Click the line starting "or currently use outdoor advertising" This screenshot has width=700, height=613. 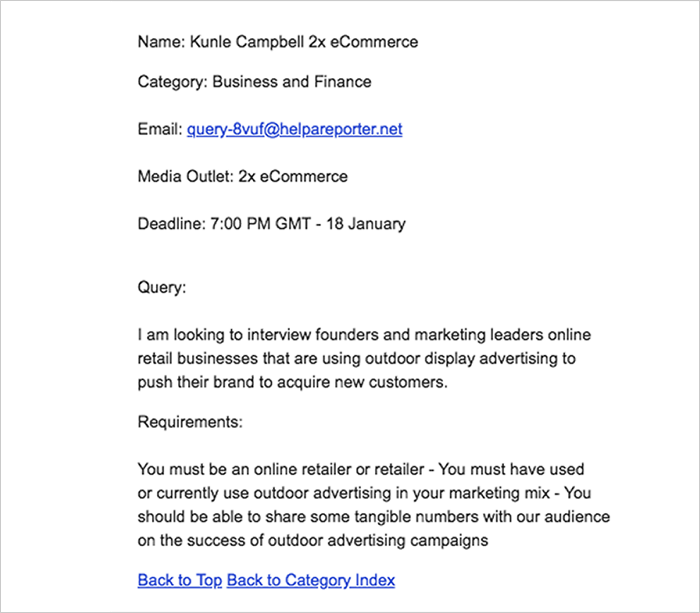(364, 493)
